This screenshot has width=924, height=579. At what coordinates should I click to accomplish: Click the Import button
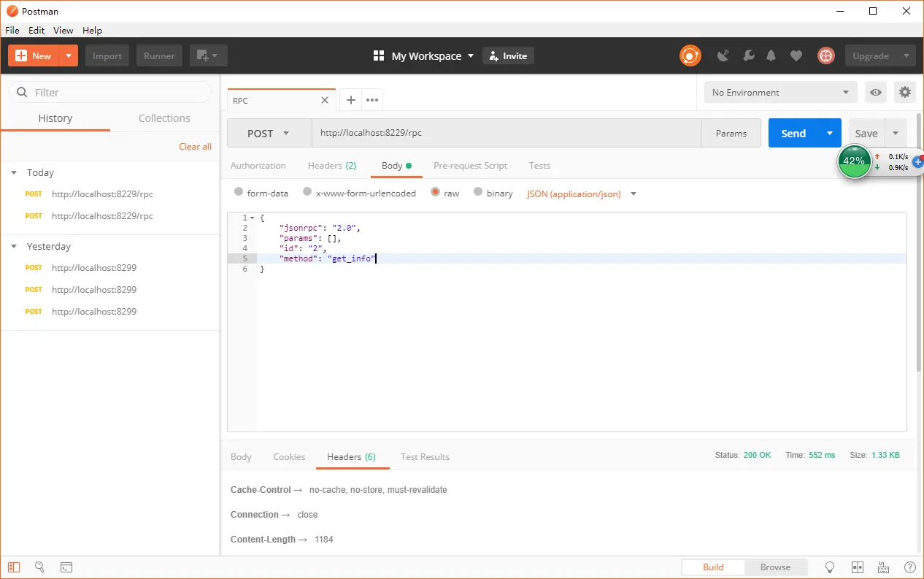pyautogui.click(x=107, y=55)
